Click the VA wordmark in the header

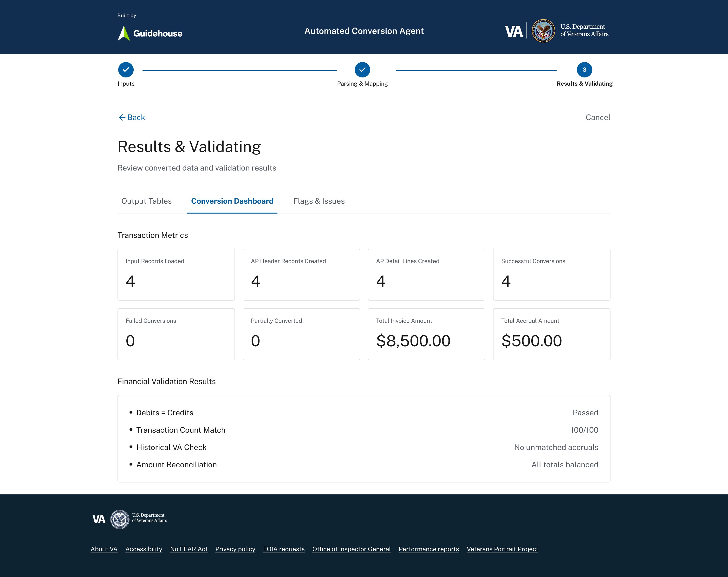513,32
